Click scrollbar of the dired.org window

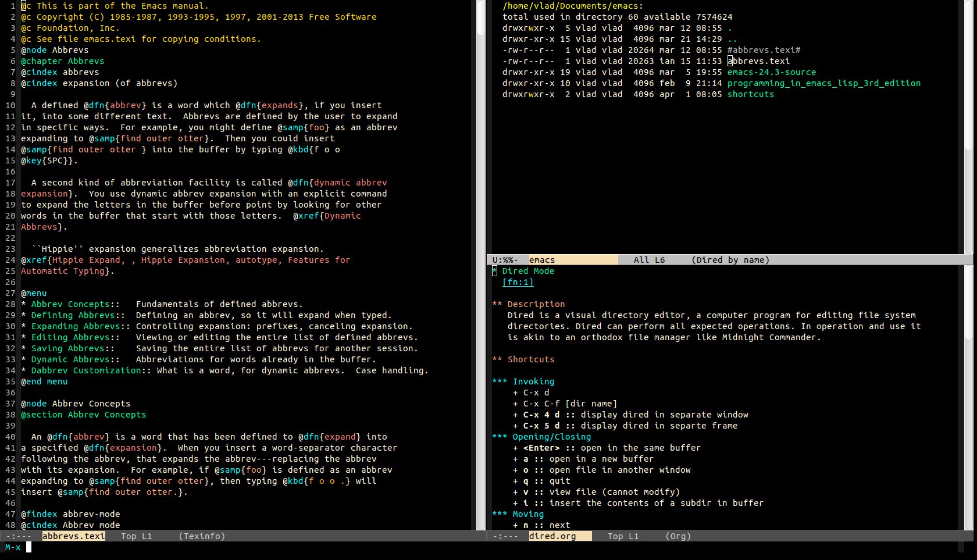968,398
